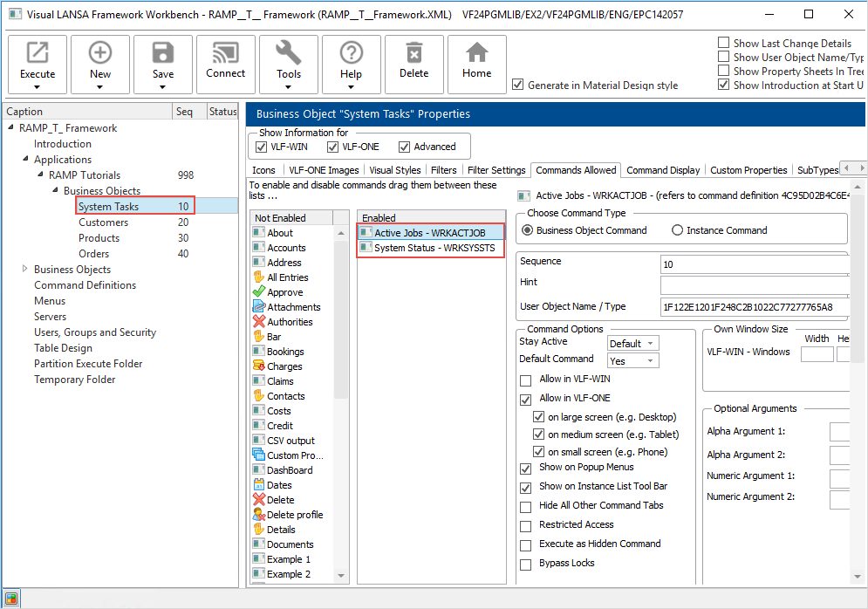Click the Execute toolbar icon

coord(38,54)
